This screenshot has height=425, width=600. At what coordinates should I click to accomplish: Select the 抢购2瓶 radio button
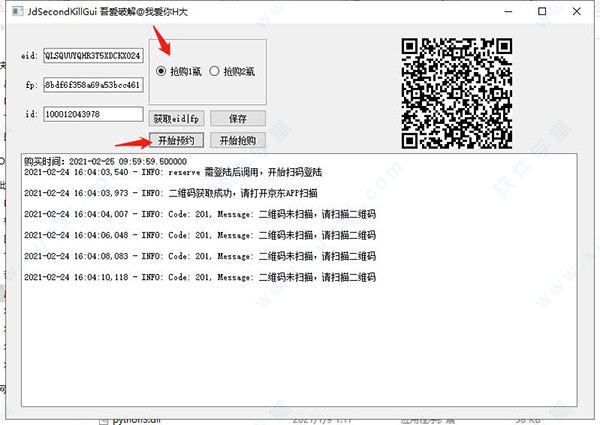click(x=214, y=71)
